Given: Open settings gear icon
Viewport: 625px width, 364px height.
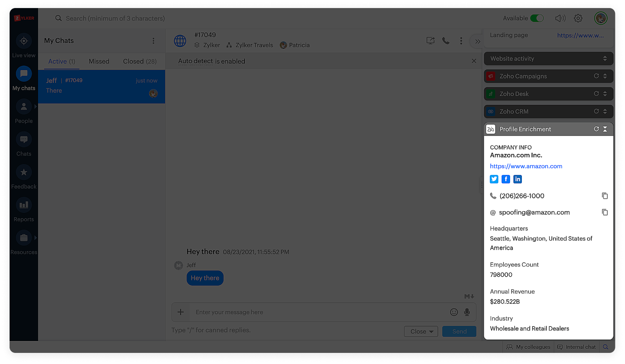Looking at the screenshot, I should tap(578, 18).
